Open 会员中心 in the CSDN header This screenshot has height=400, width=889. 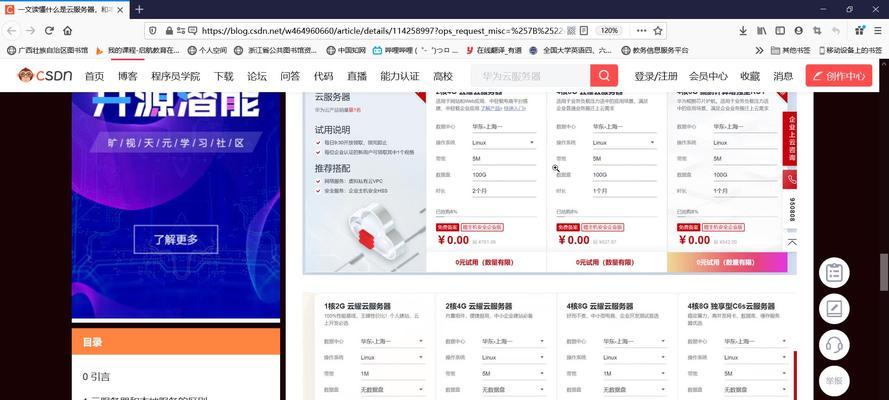[708, 76]
